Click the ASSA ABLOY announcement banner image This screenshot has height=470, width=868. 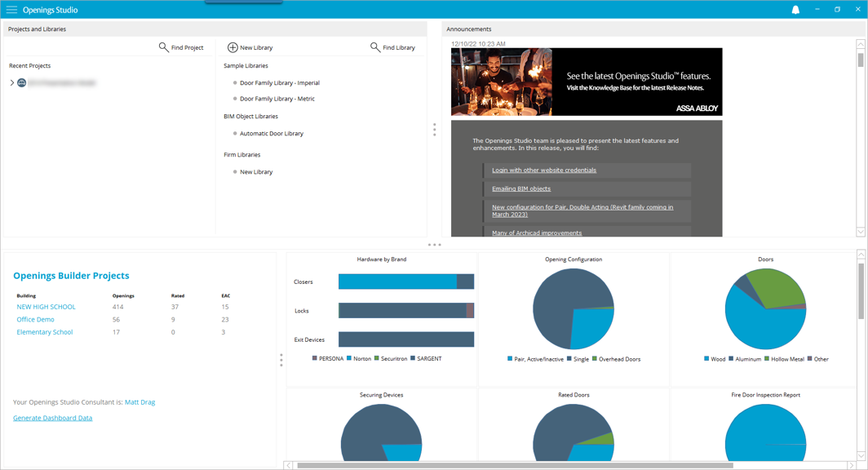[x=587, y=82]
